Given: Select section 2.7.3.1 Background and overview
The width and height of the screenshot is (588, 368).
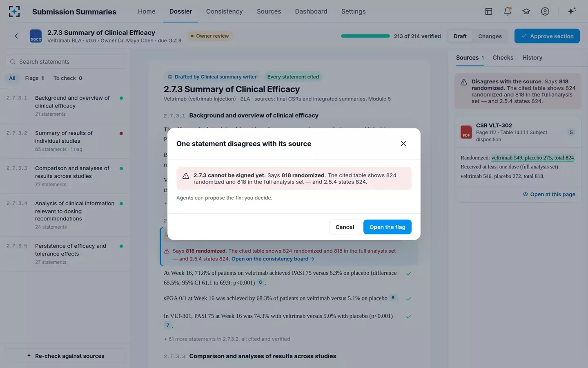Looking at the screenshot, I should pos(65,105).
